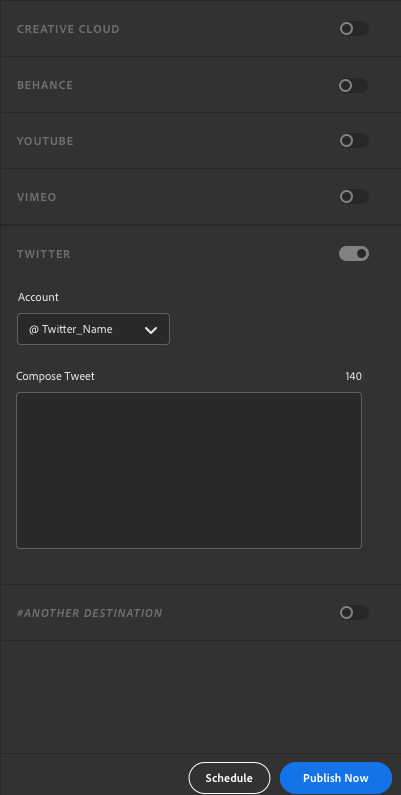Enable the #Another Destination toggle
Image resolution: width=401 pixels, height=795 pixels.
point(354,612)
